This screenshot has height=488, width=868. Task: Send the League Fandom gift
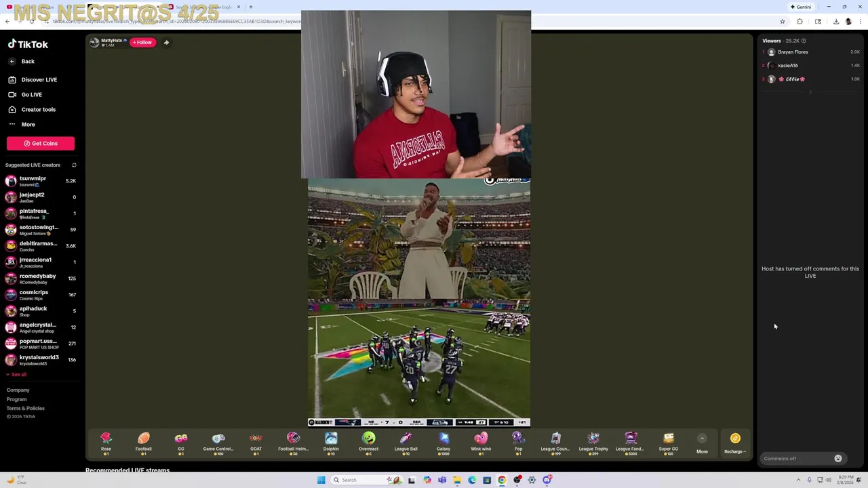[631, 443]
